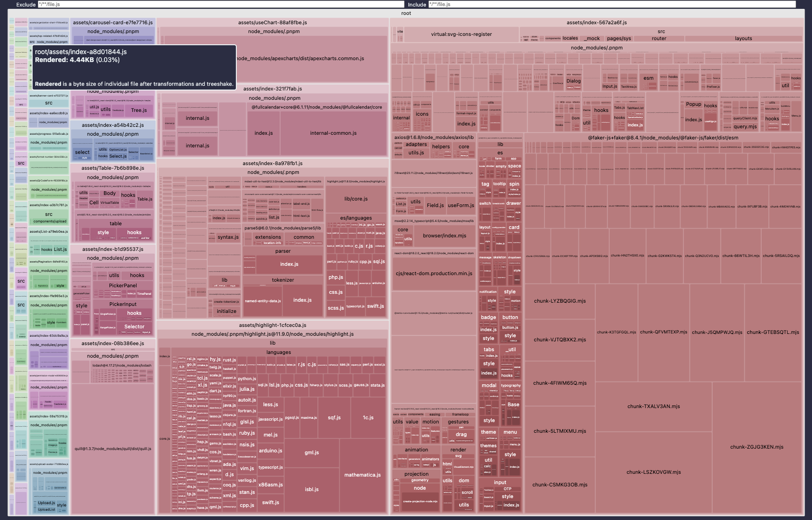Select the apexcharts.common.js block

coord(301,58)
